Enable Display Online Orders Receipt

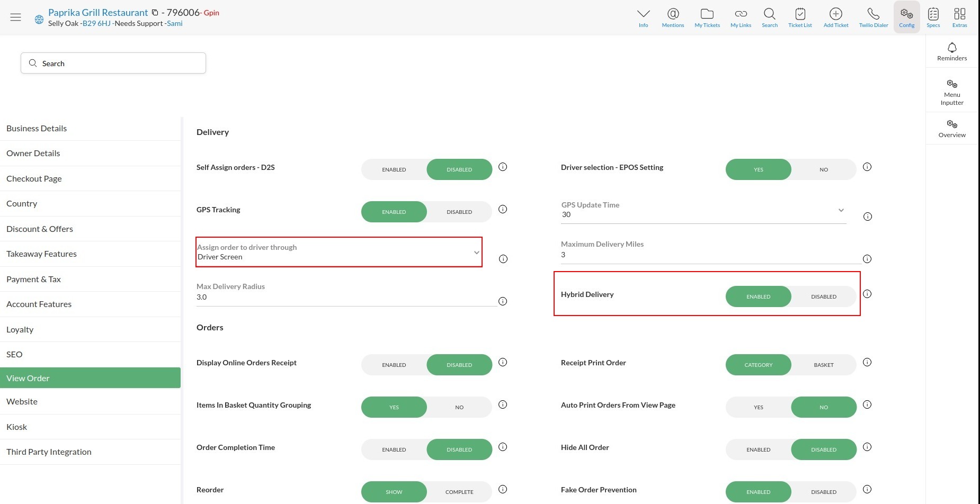tap(394, 365)
